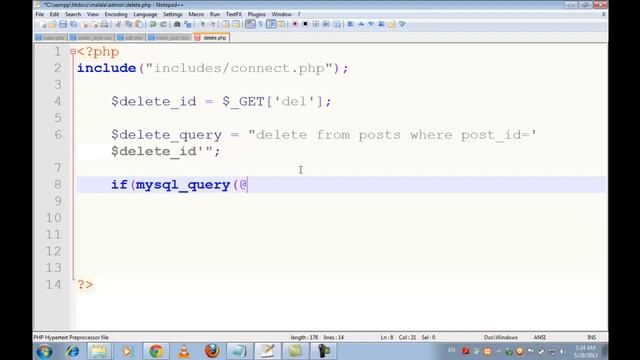Open the Plugins menu
Viewport: 640px width, 360px height.
(257, 14)
